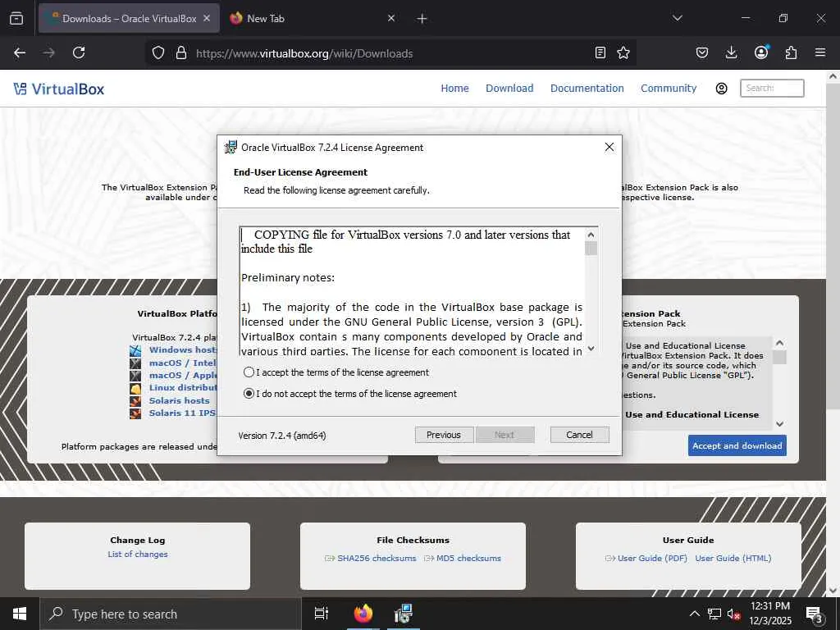Image resolution: width=840 pixels, height=630 pixels.
Task: Click inside the license agreement text box
Action: tap(412, 291)
